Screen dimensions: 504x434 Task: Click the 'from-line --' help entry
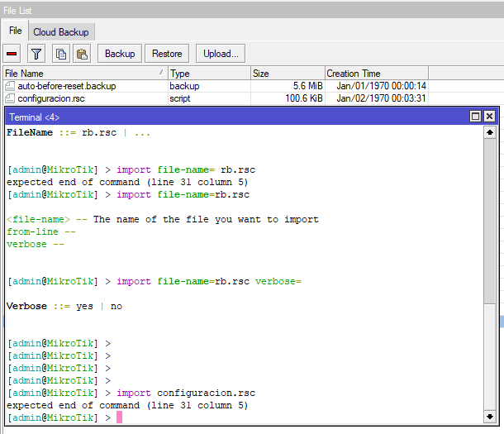41,231
